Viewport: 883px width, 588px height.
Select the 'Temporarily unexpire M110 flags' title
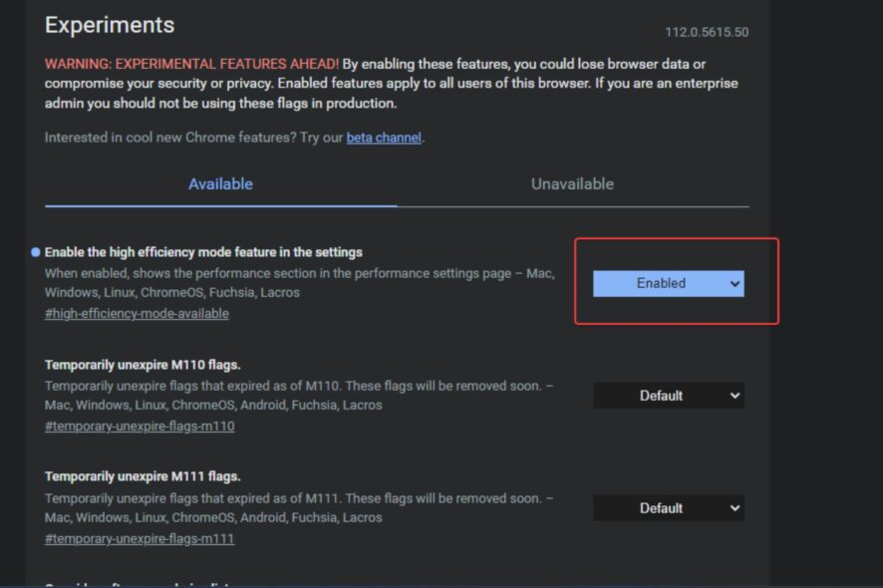click(143, 364)
